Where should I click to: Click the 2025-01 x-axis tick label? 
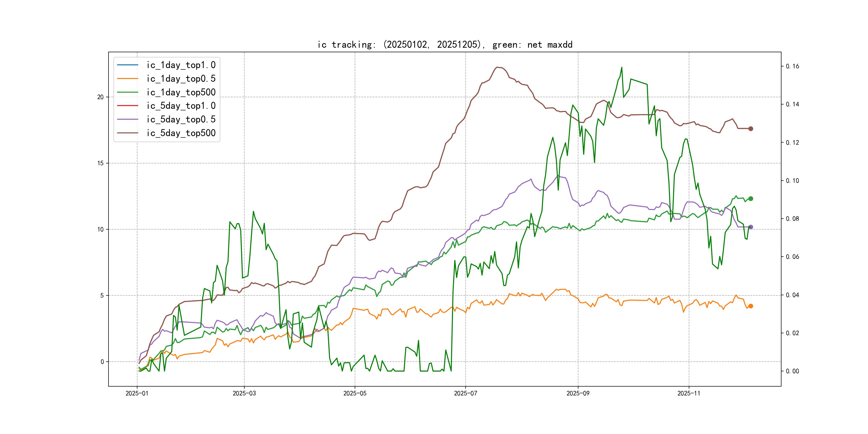pyautogui.click(x=137, y=394)
